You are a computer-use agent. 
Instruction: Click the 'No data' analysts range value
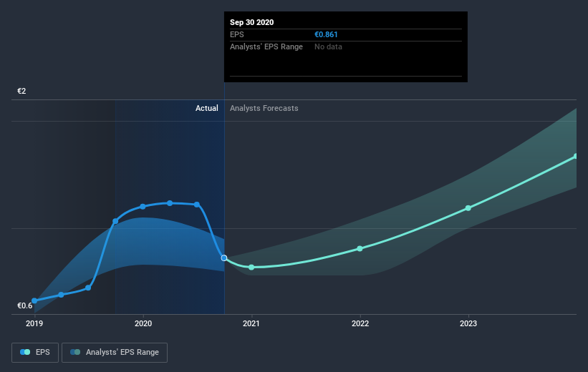[328, 46]
